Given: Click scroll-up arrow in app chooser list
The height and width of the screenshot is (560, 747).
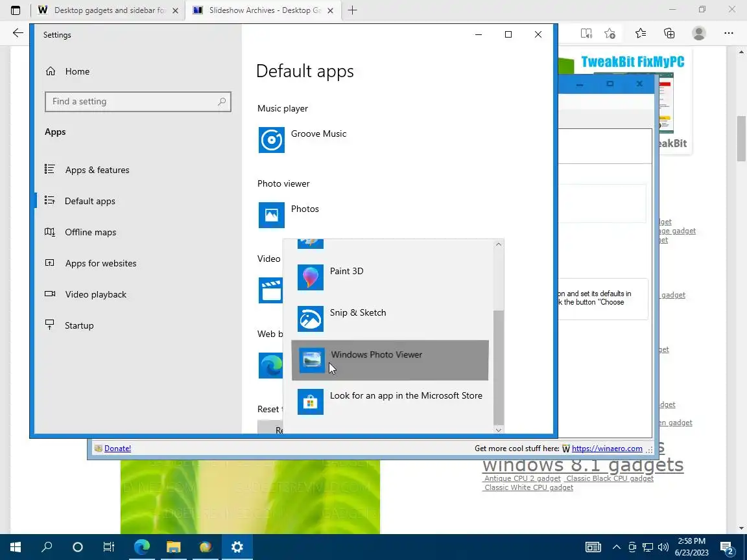Looking at the screenshot, I should [x=498, y=244].
